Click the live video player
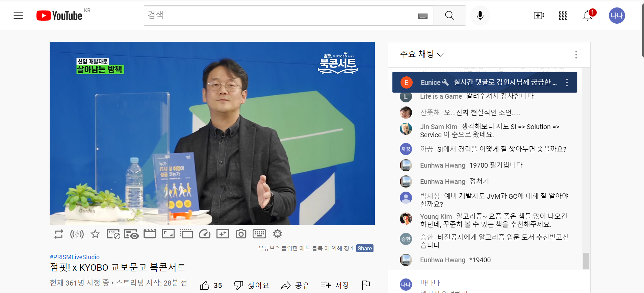The width and height of the screenshot is (644, 293). tap(212, 133)
